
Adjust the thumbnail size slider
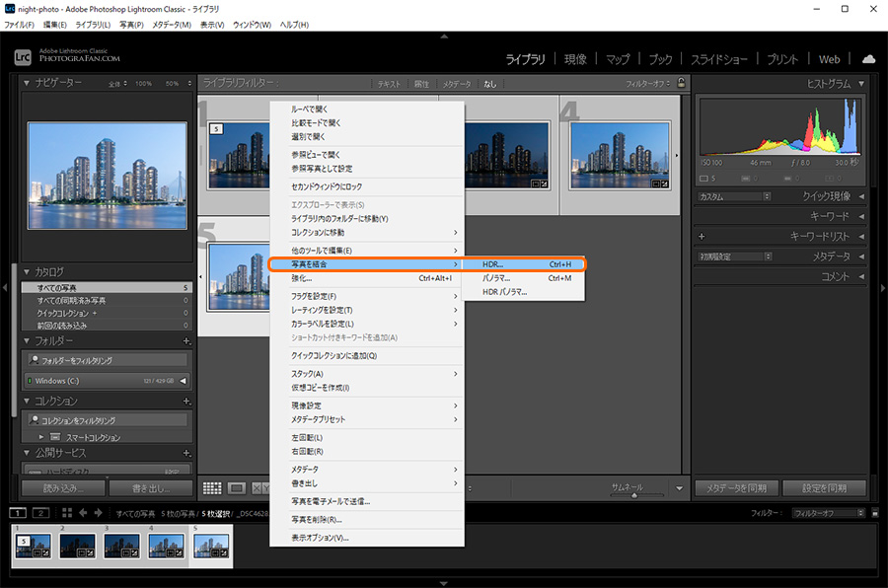click(634, 495)
